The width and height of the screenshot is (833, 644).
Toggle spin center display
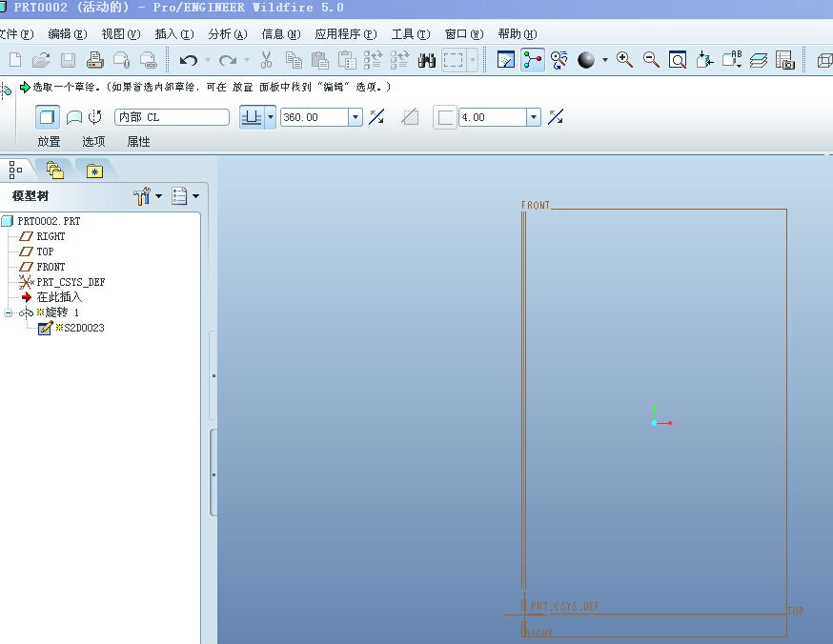pos(533,60)
